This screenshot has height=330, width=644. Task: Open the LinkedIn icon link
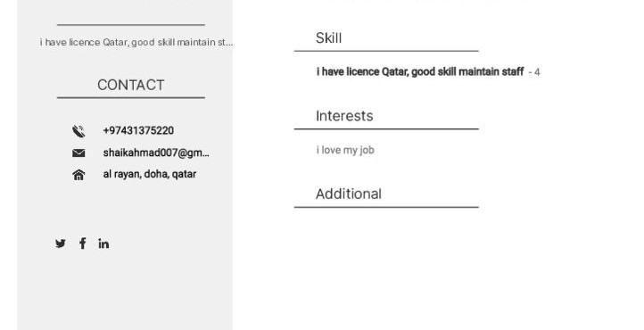pyautogui.click(x=103, y=243)
